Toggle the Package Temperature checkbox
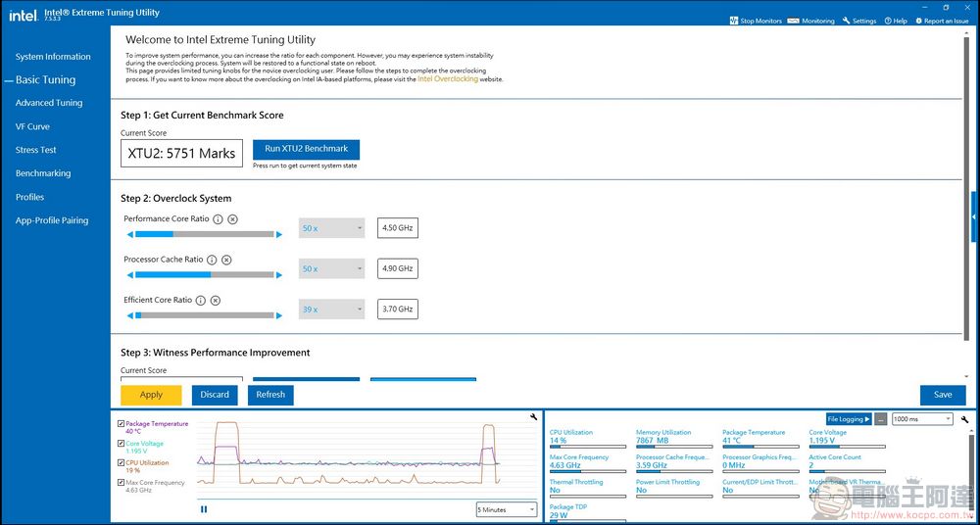This screenshot has width=980, height=525. coord(122,424)
